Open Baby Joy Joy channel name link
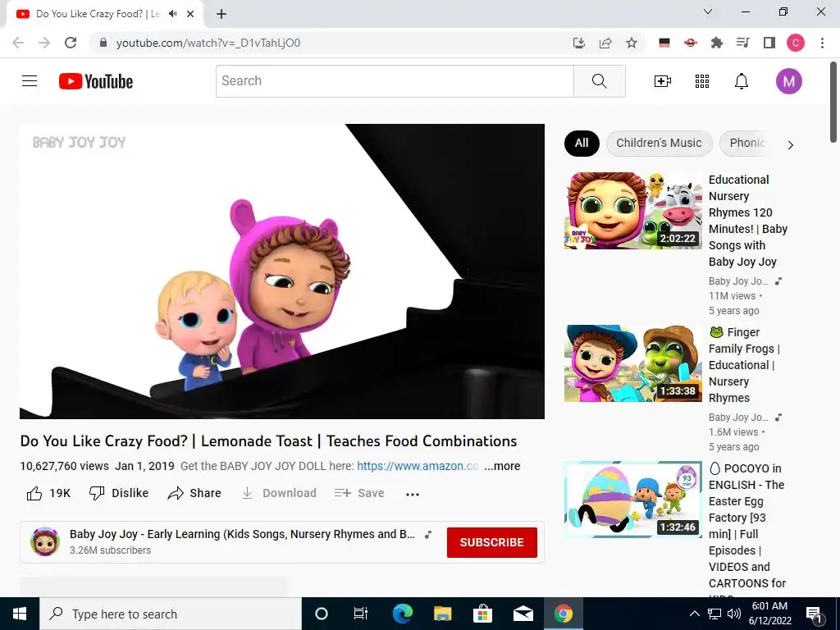This screenshot has height=630, width=840. (242, 534)
